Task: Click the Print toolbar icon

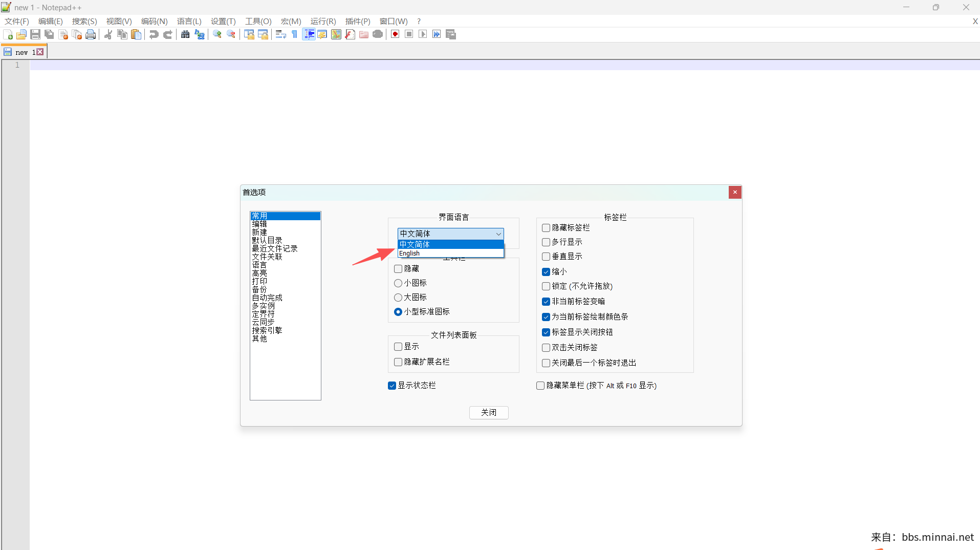Action: [91, 34]
